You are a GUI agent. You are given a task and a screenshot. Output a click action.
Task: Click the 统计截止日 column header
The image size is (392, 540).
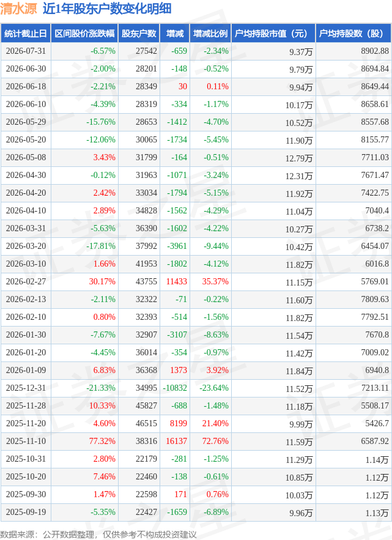[26, 34]
